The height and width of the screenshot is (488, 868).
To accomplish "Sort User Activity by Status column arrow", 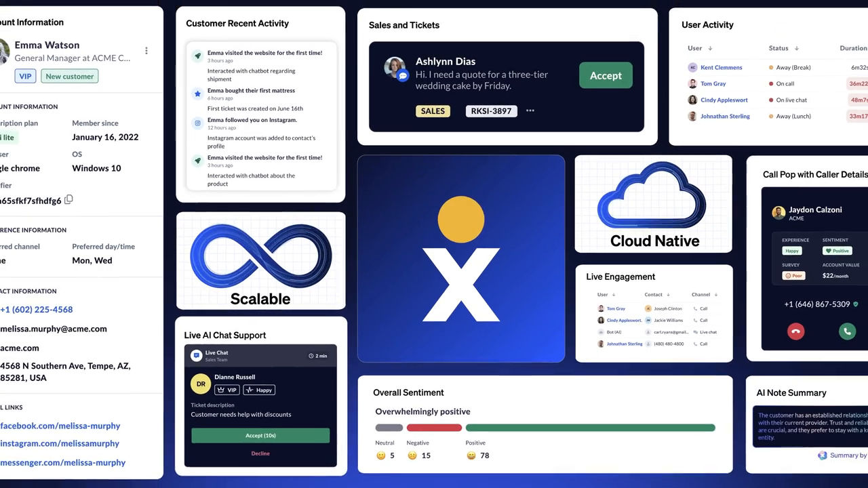I will click(796, 49).
